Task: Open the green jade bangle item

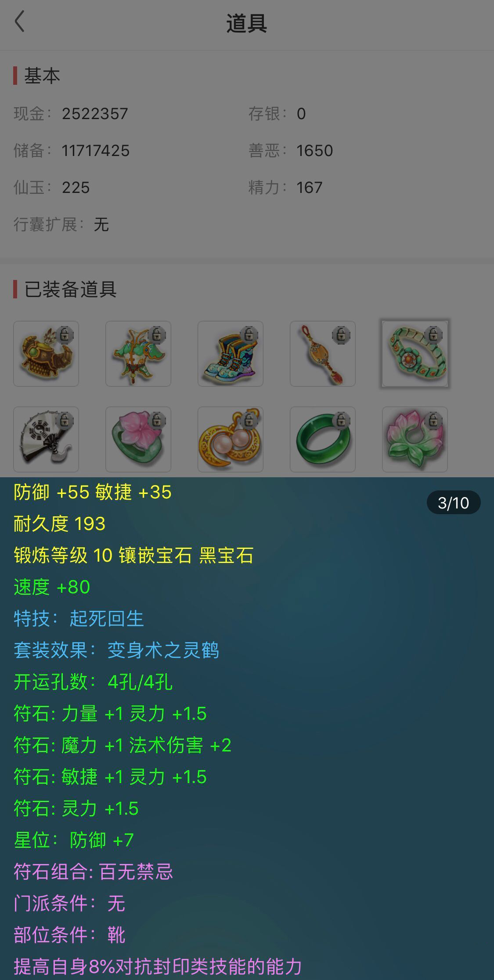Action: (x=323, y=439)
